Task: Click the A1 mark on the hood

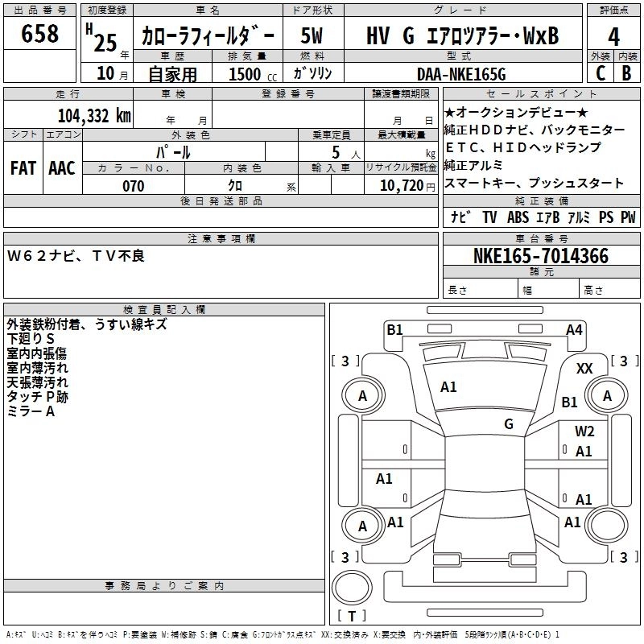Action: point(448,387)
